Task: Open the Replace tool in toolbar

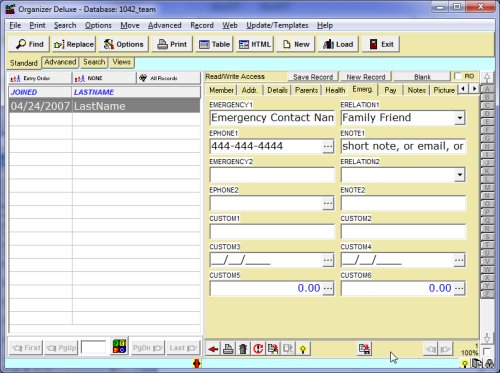Action: (x=74, y=44)
